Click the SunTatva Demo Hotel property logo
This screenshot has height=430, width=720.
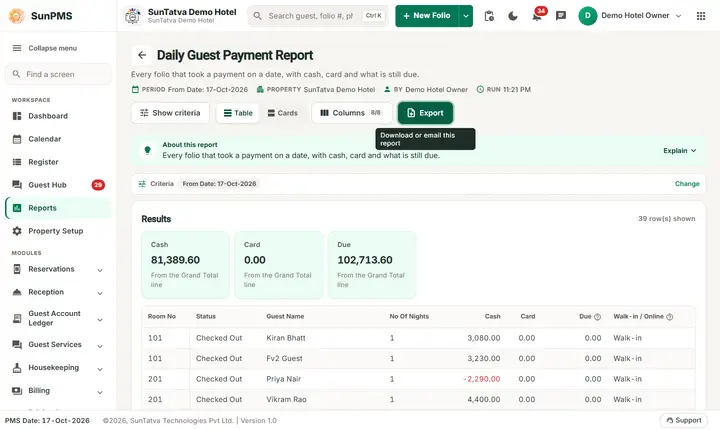click(x=133, y=16)
